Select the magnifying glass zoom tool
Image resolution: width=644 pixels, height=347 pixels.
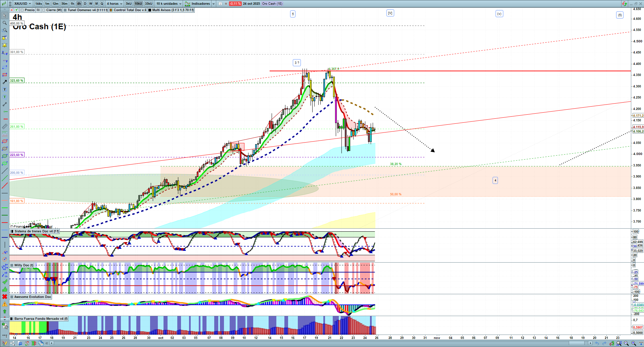[4, 23]
